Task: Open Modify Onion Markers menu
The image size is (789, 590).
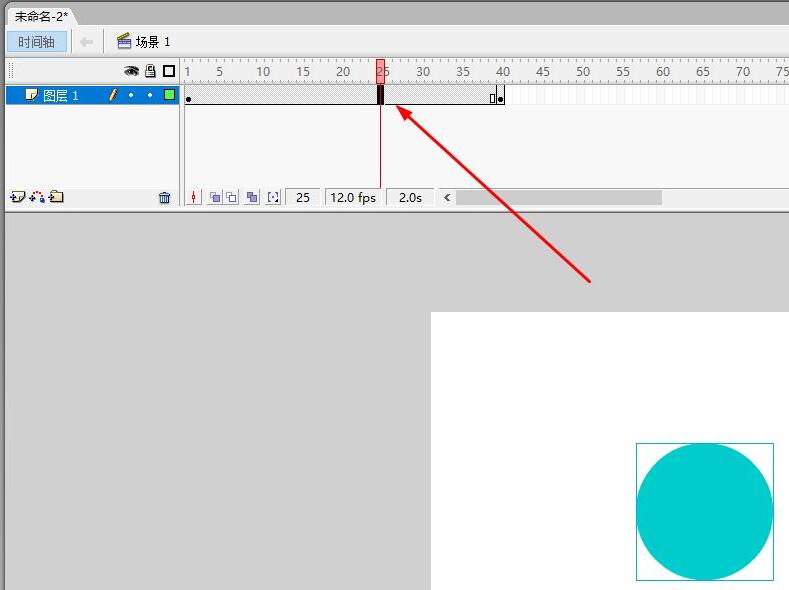Action: pos(273,197)
